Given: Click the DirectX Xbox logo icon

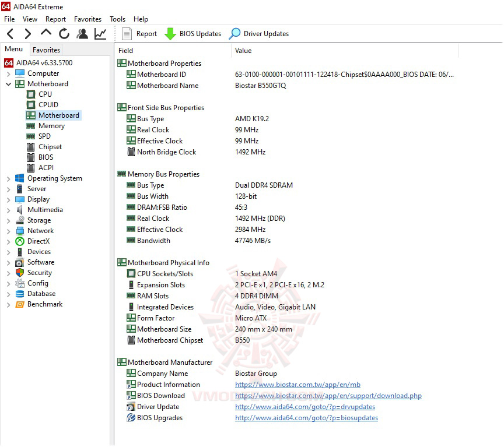Looking at the screenshot, I should coord(20,241).
